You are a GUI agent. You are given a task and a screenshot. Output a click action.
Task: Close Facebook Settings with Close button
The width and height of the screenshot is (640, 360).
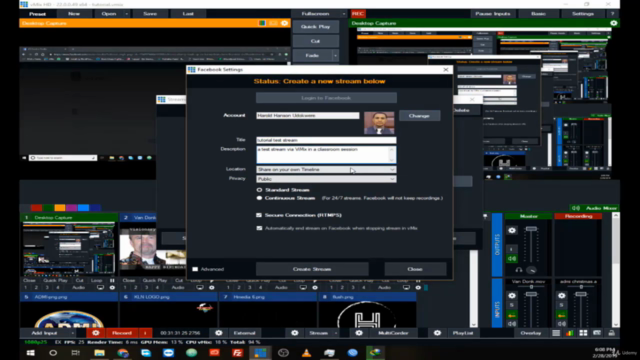click(x=415, y=269)
